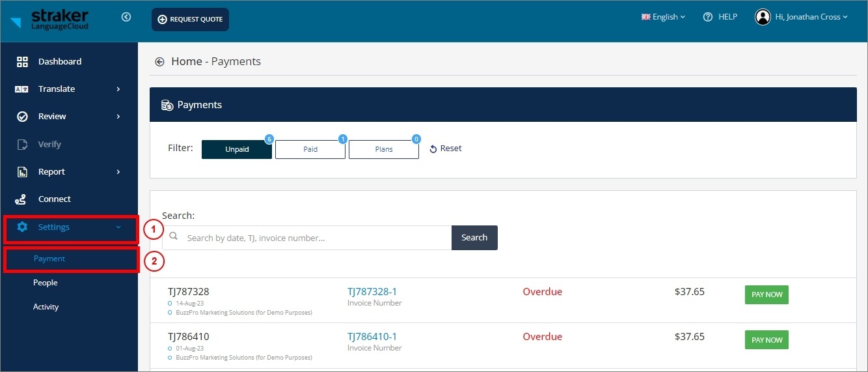
Task: Open Connect via its sidebar icon
Action: (x=22, y=199)
